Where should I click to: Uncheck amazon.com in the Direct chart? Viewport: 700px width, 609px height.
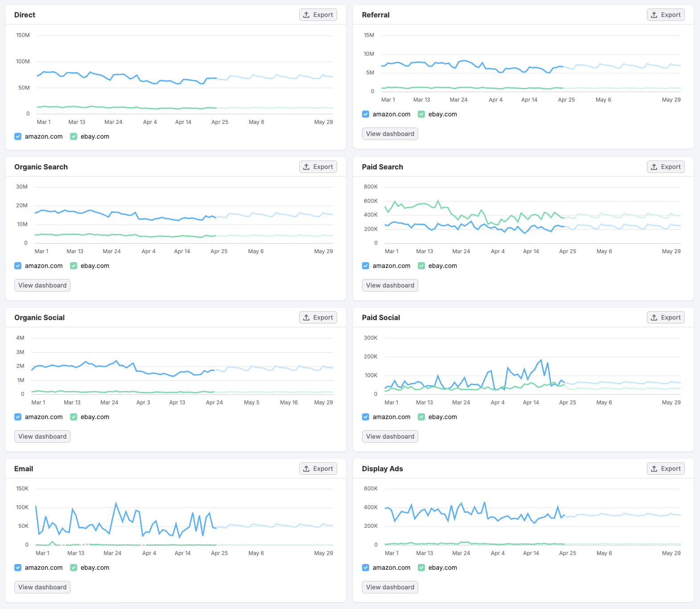click(x=18, y=136)
